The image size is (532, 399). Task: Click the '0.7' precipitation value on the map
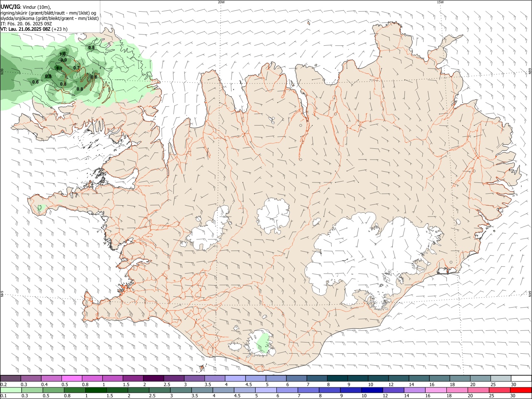coord(76,68)
